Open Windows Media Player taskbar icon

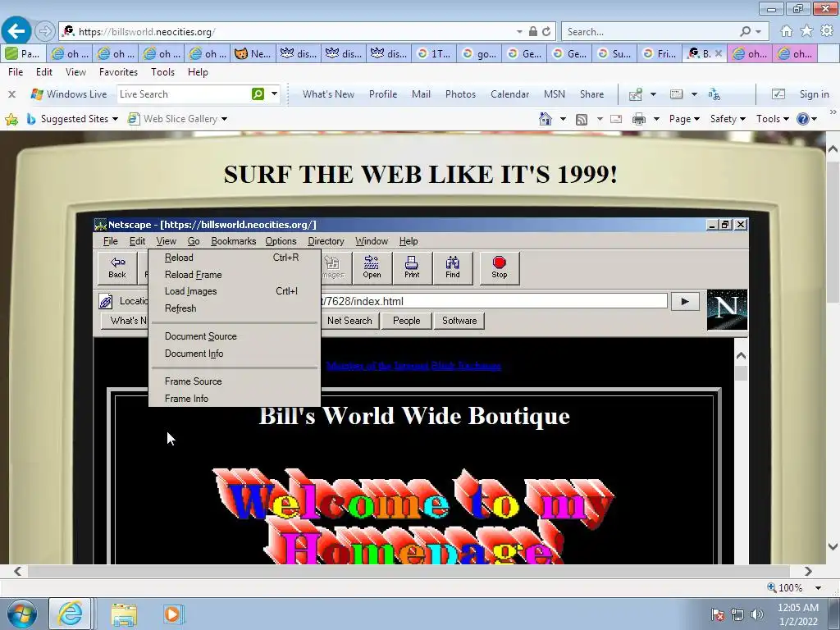click(172, 614)
